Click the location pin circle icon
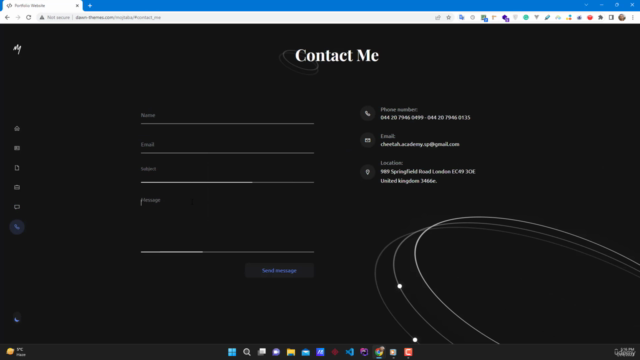Screen dimensions: 640x360 367,172
